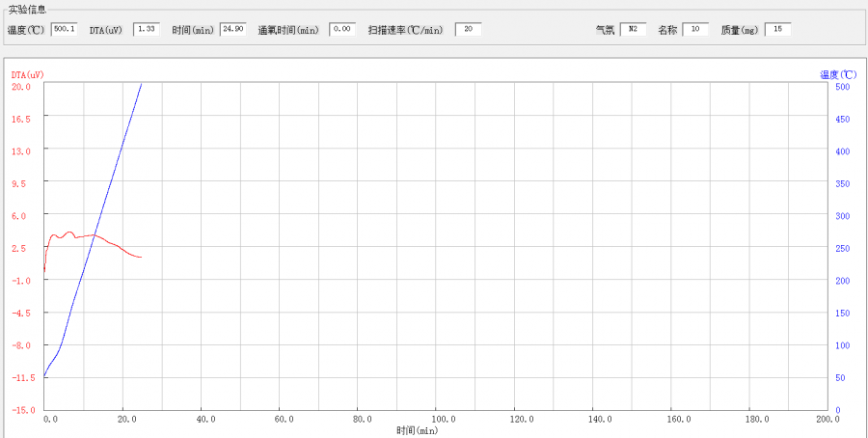Click the 160.0 time axis tick label
The image size is (868, 438).
679,420
